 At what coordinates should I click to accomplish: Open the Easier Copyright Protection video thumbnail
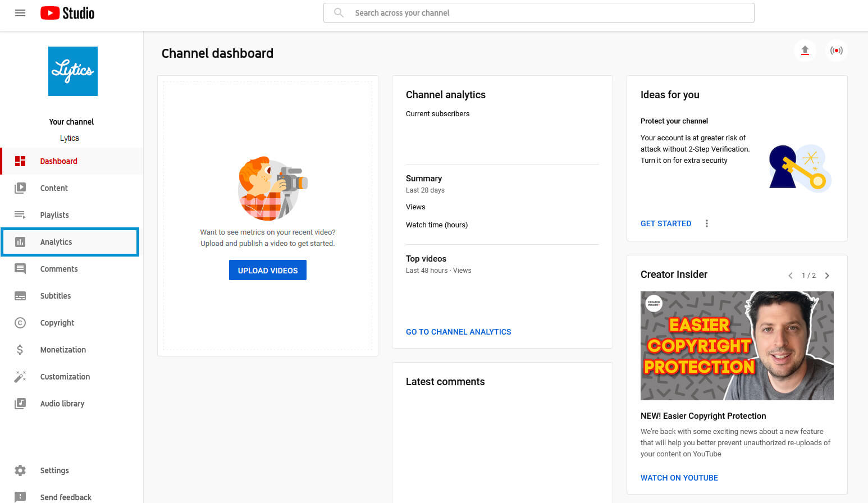click(x=737, y=346)
